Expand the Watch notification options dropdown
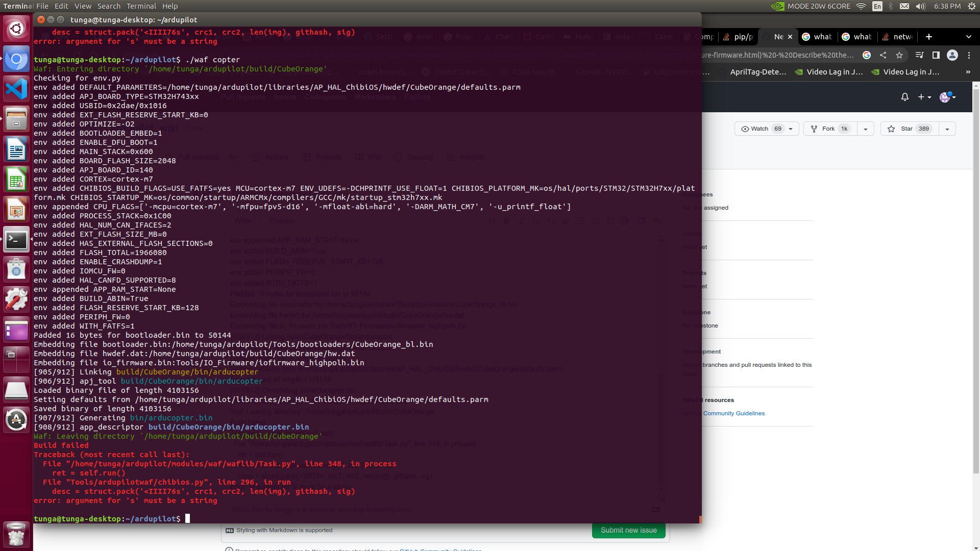Image resolution: width=980 pixels, height=551 pixels. 790,129
